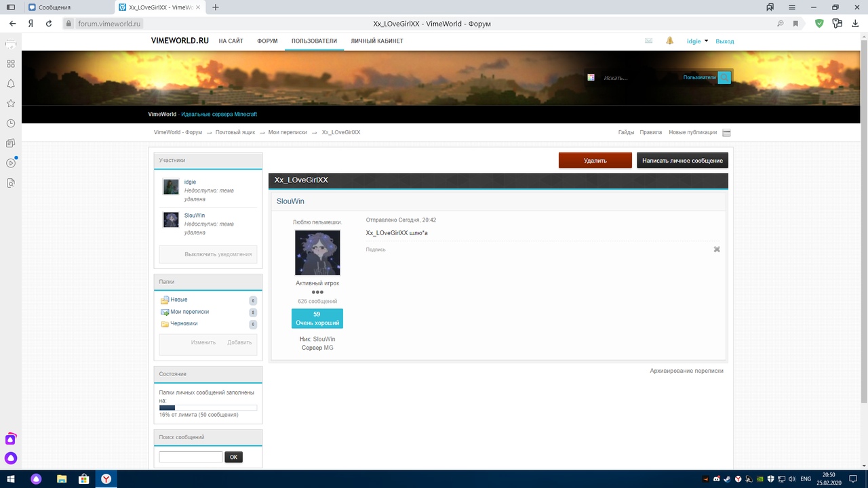Open the Гайды link
The width and height of the screenshot is (868, 488).
[626, 133]
